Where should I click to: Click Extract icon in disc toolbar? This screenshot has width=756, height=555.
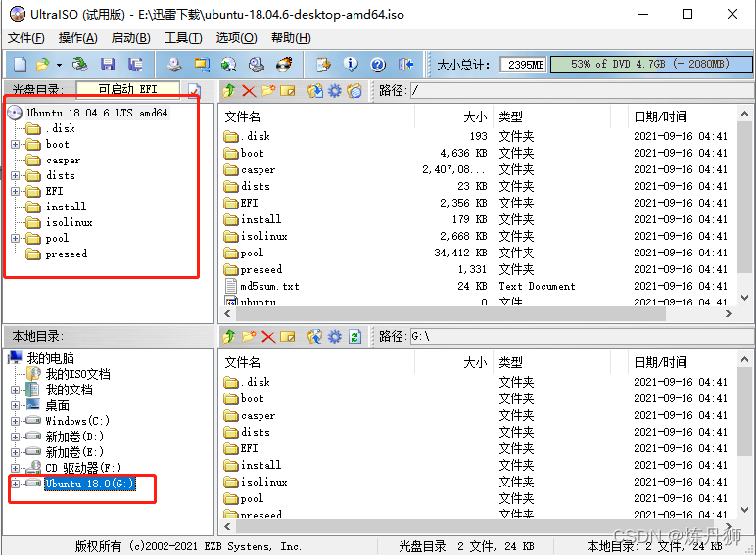(x=315, y=91)
